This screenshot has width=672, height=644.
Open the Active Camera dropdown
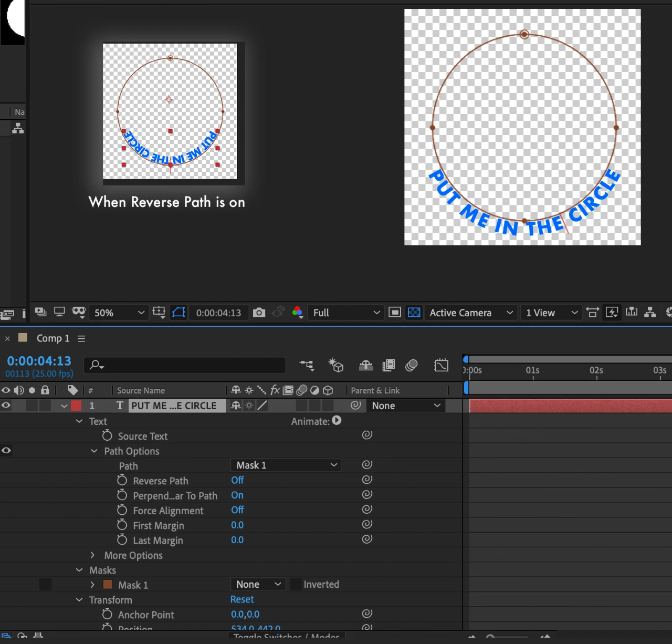point(471,313)
